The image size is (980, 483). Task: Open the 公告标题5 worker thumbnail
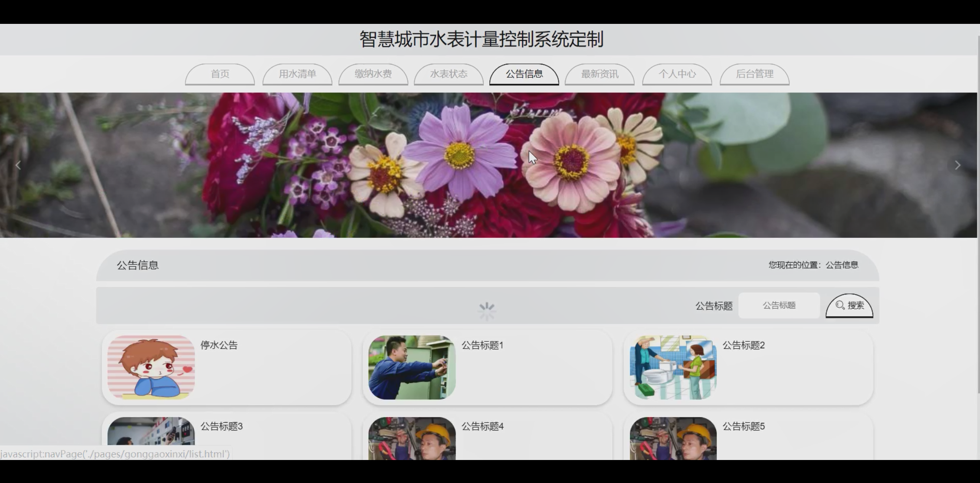[x=673, y=438]
